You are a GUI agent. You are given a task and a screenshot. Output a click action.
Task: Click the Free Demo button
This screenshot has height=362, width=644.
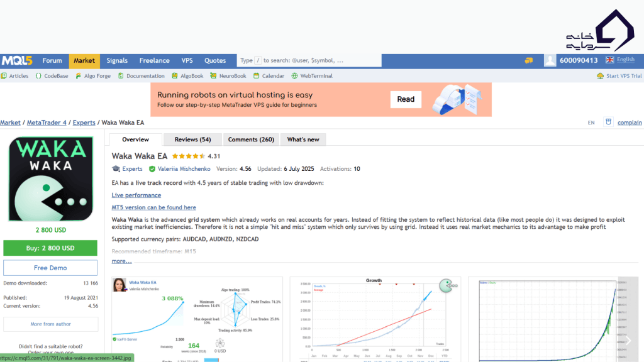[x=50, y=268]
